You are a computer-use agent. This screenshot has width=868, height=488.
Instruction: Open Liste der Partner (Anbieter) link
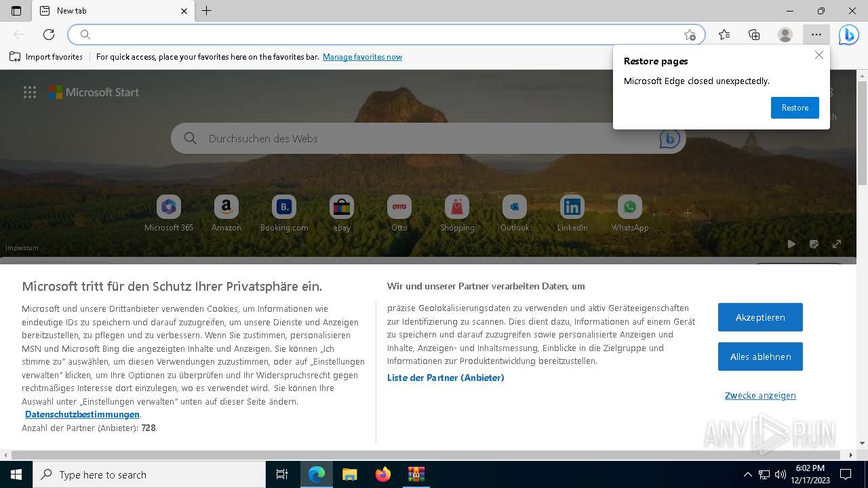(x=446, y=378)
